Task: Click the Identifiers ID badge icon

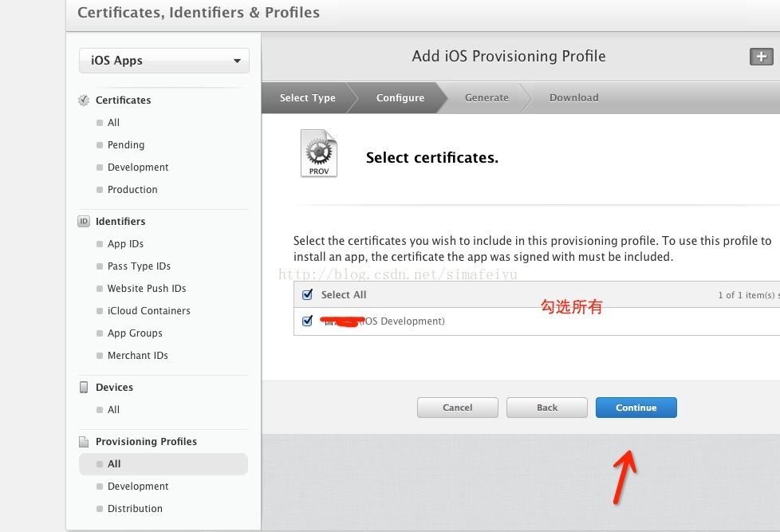Action: click(84, 222)
